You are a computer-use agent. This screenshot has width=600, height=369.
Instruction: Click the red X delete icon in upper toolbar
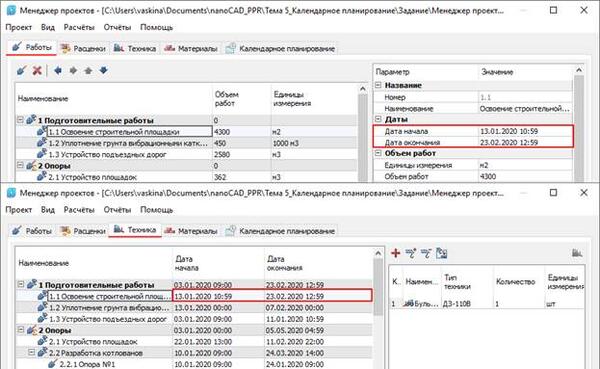point(37,70)
